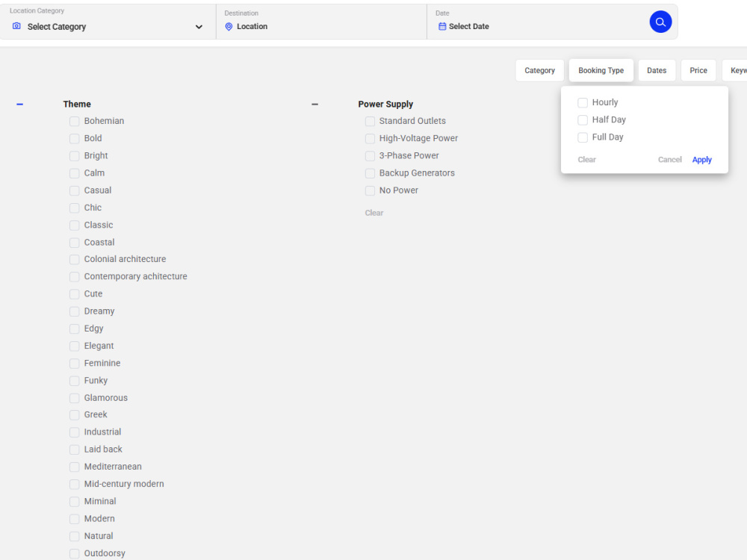The width and height of the screenshot is (747, 560).
Task: Click the blue search magnifier button
Action: [660, 22]
